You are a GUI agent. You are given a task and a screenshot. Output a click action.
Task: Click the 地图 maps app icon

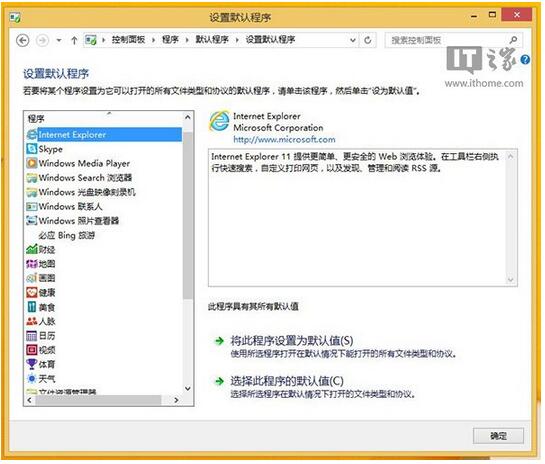click(x=32, y=264)
